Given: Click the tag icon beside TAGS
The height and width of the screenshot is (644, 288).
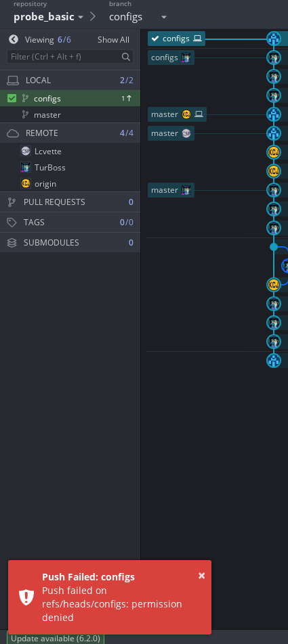Looking at the screenshot, I should [12, 222].
